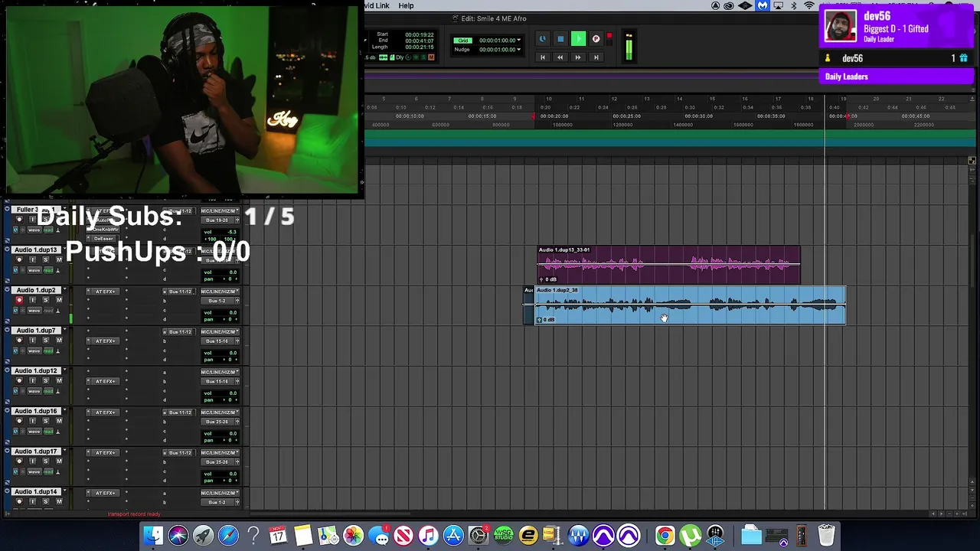Click the pan field on Audio 1.dup7
Screen dimensions: 980x551
click(x=220, y=360)
